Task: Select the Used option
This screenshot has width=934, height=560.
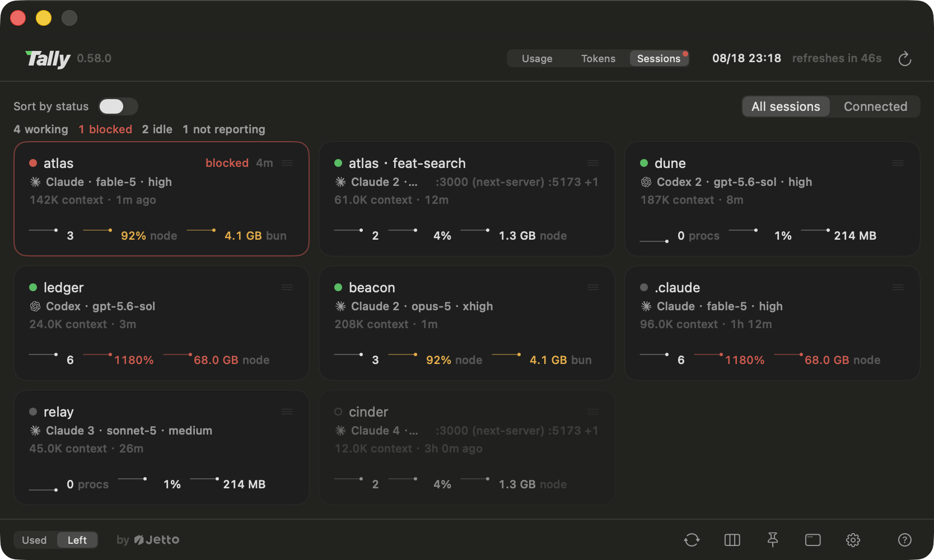Action: click(34, 540)
